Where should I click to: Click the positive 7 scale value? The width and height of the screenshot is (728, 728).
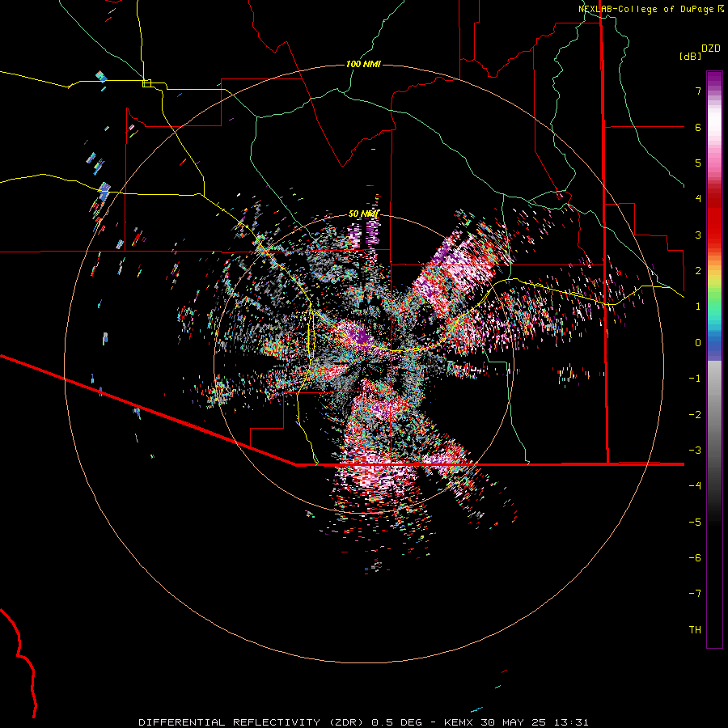[x=698, y=91]
